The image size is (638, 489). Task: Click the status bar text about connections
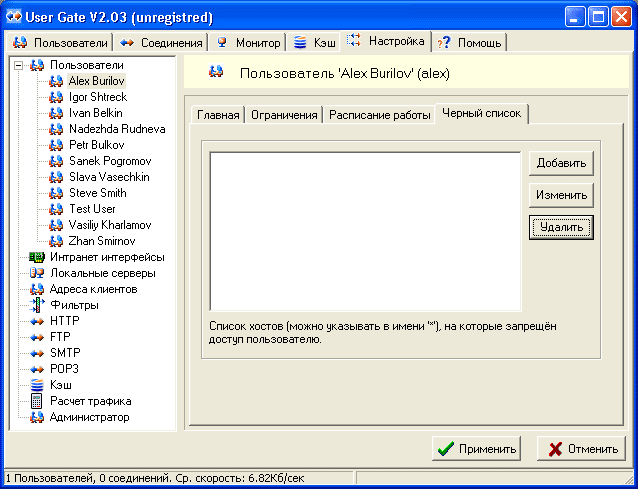(x=155, y=478)
